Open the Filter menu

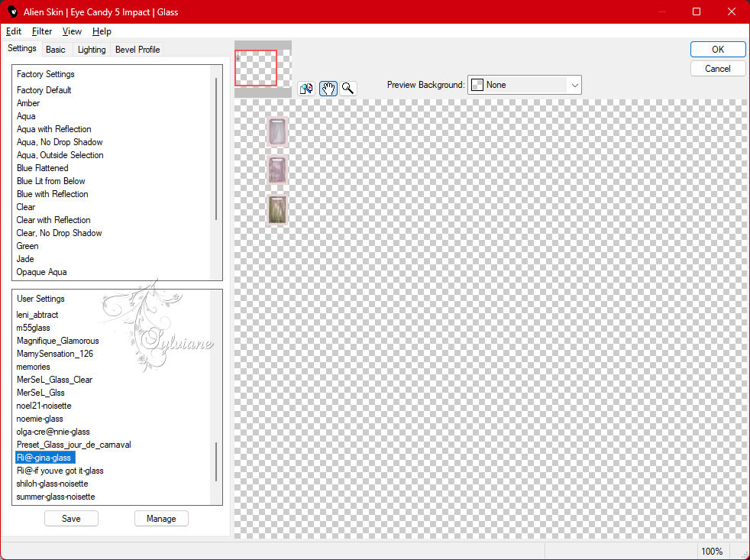(41, 31)
